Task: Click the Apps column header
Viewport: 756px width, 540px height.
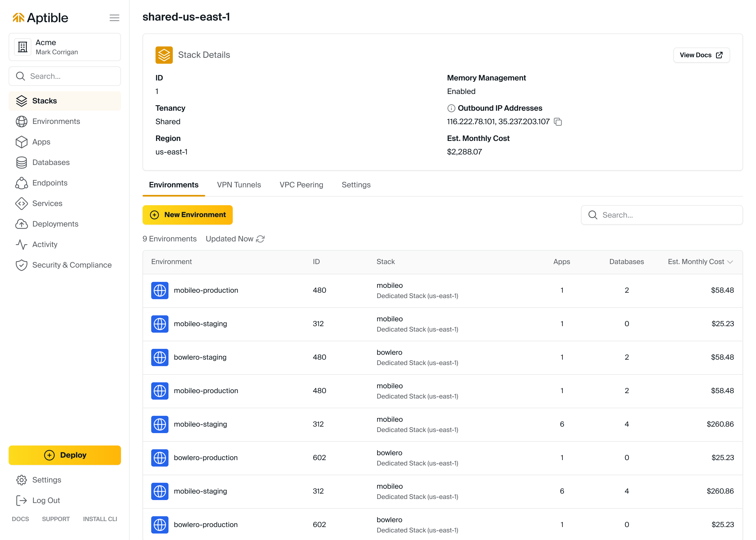Action: [562, 262]
